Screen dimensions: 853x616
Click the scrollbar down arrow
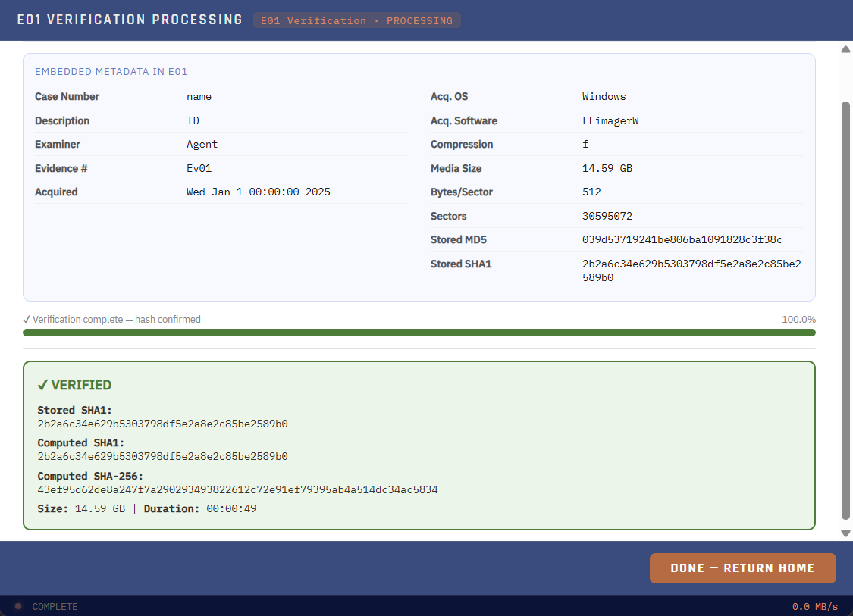tap(845, 533)
